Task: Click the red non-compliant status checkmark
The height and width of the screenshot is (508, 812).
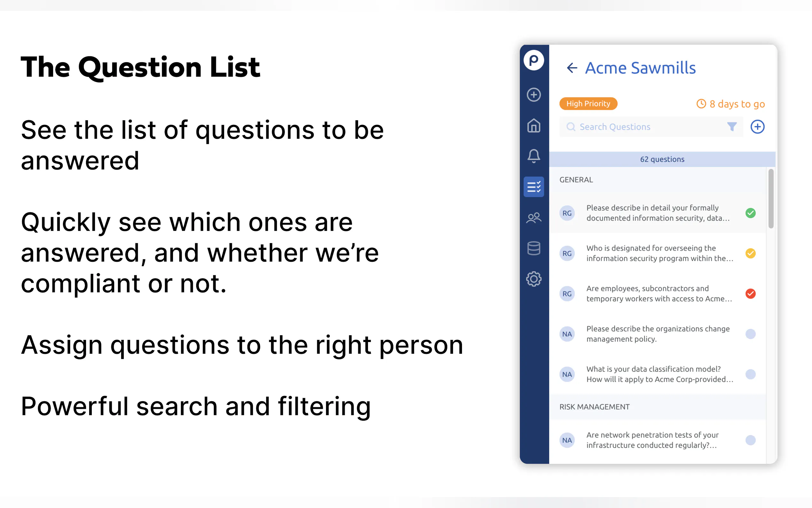Action: tap(750, 294)
